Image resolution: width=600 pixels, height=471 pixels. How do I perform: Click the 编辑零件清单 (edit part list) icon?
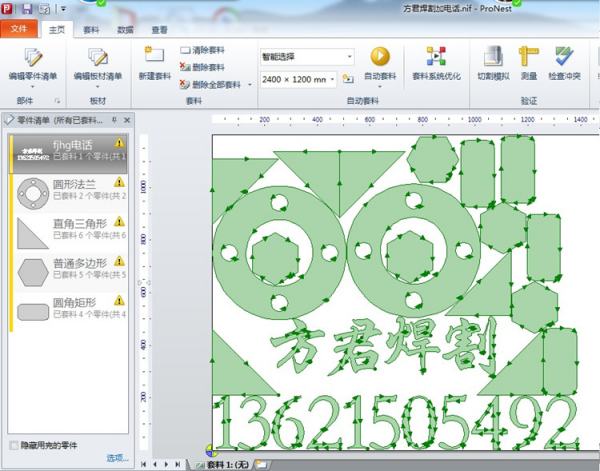click(x=33, y=57)
